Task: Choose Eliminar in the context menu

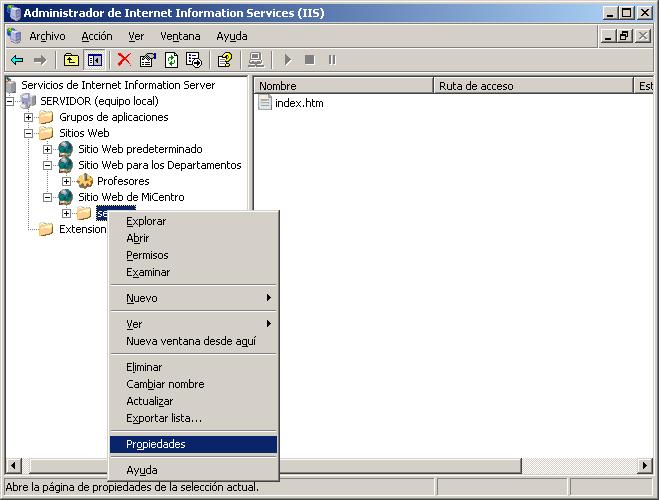Action: (193, 367)
